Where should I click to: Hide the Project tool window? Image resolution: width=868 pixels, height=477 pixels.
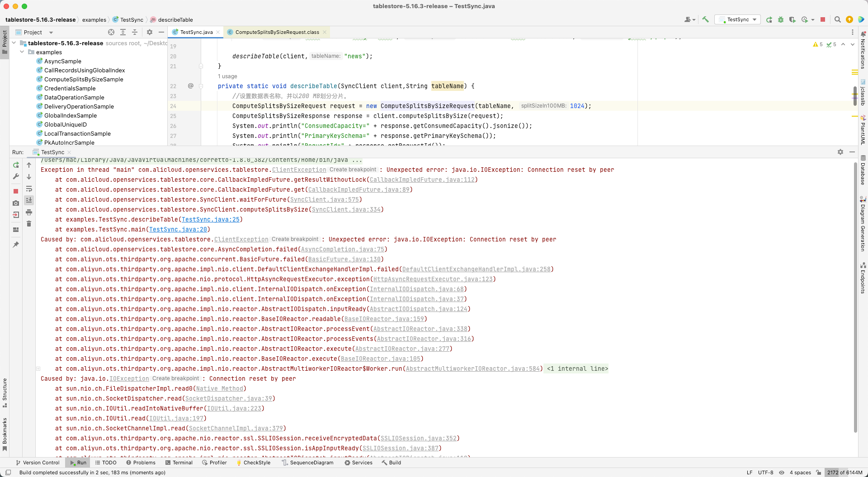[x=161, y=32]
